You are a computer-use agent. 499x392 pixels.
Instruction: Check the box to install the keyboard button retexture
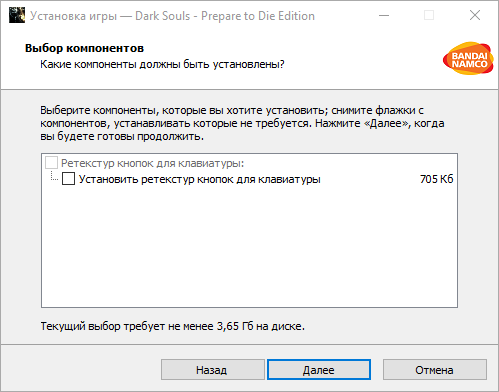pyautogui.click(x=68, y=179)
